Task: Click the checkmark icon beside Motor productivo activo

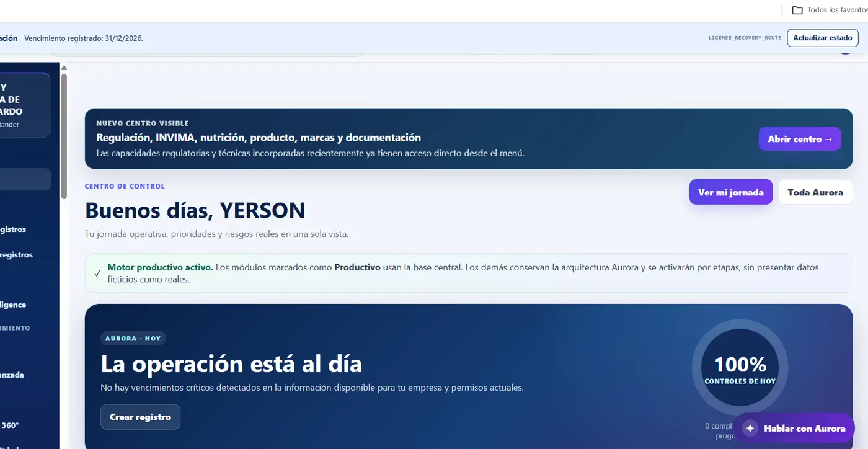Action: coord(97,273)
